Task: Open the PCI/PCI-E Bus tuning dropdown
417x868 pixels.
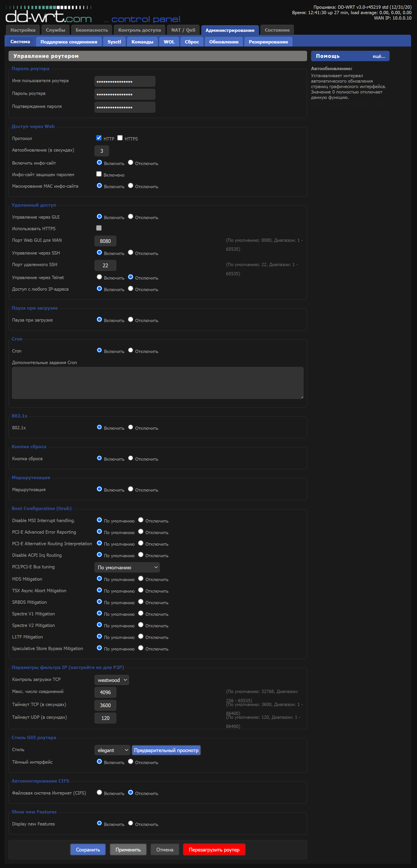Action: (x=127, y=567)
